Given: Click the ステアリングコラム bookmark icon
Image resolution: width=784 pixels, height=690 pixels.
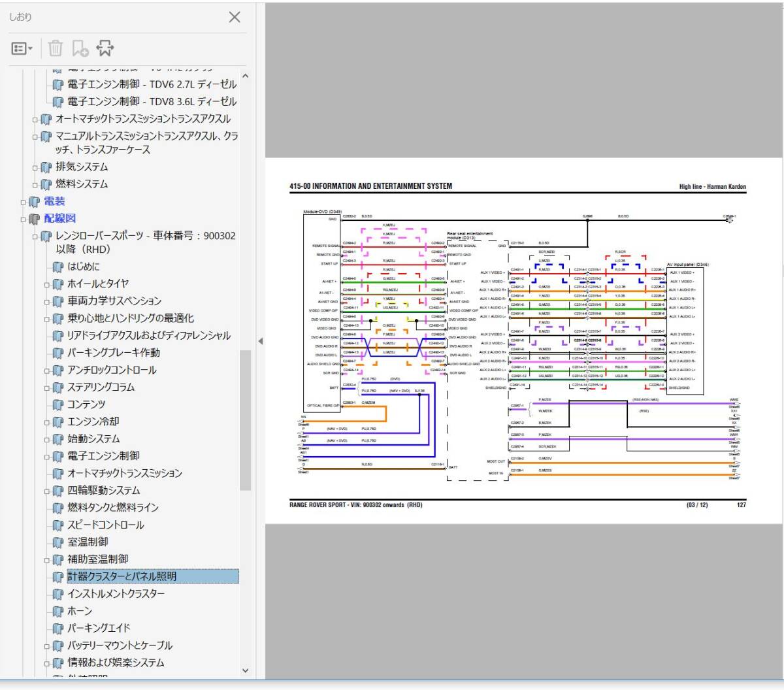Looking at the screenshot, I should (x=57, y=387).
